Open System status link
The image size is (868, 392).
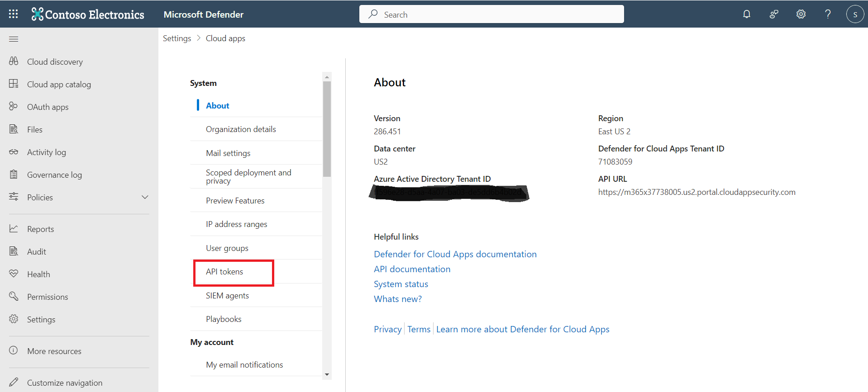tap(401, 284)
